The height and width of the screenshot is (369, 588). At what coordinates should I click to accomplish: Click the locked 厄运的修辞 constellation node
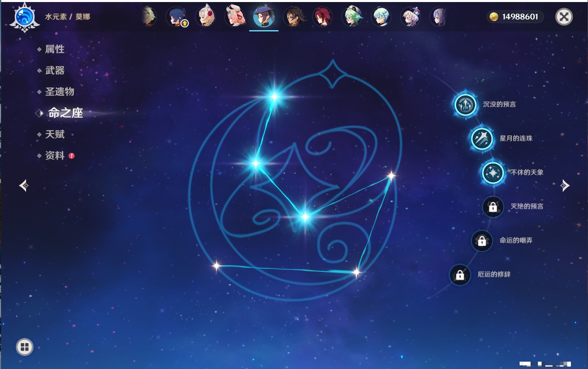point(460,275)
